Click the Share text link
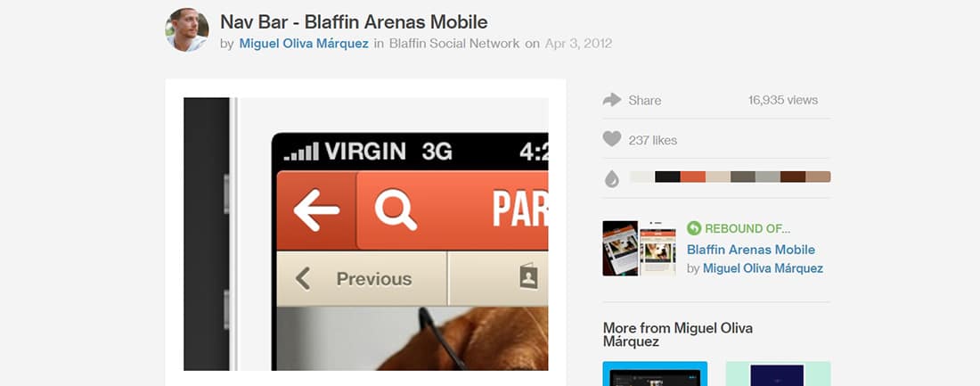980x386 pixels. click(x=645, y=100)
